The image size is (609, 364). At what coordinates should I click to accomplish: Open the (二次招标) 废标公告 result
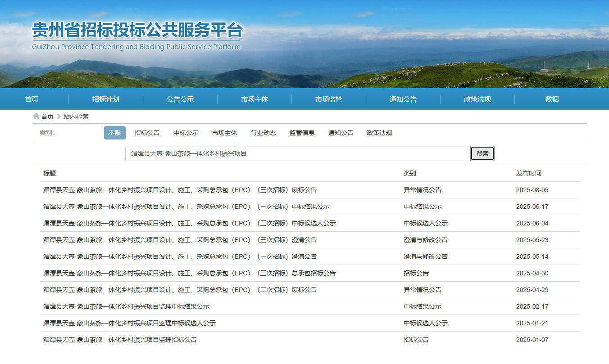[180, 290]
